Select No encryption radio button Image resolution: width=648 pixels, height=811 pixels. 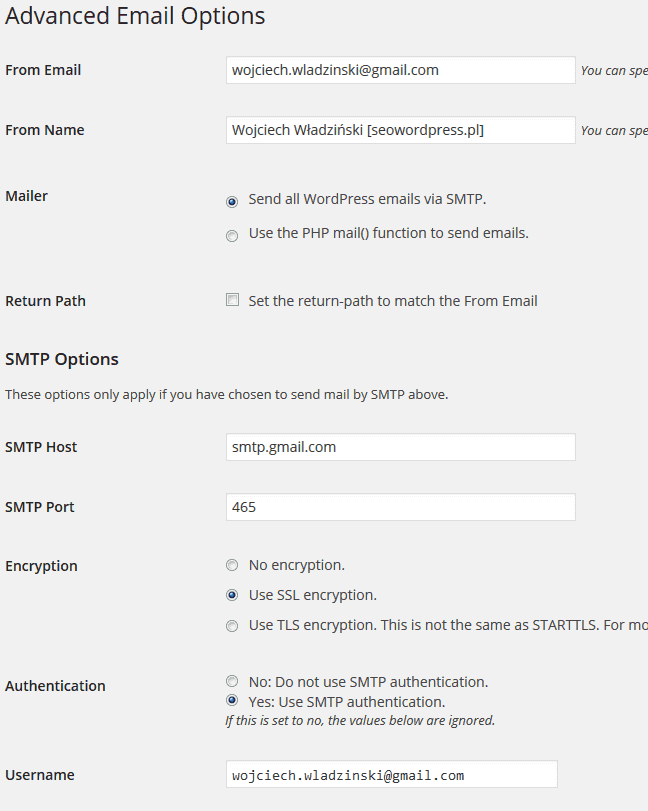pyautogui.click(x=232, y=565)
